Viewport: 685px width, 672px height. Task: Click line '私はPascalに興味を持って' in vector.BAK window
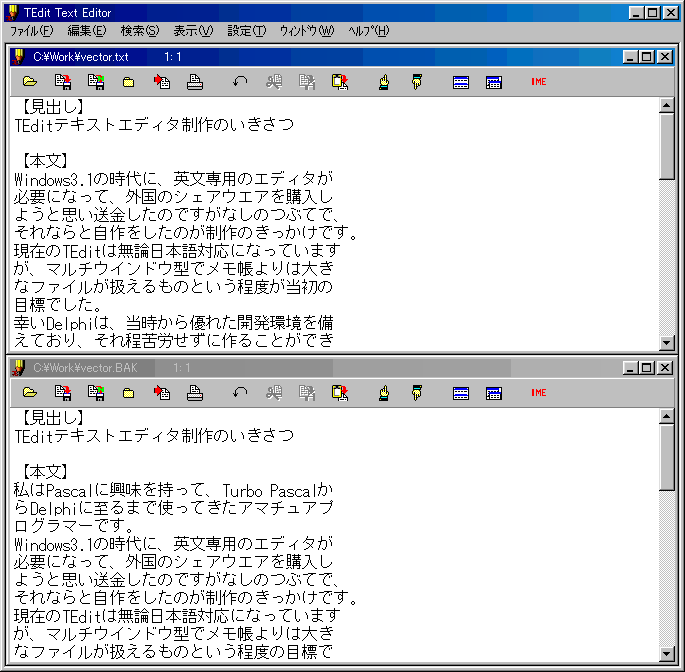173,490
